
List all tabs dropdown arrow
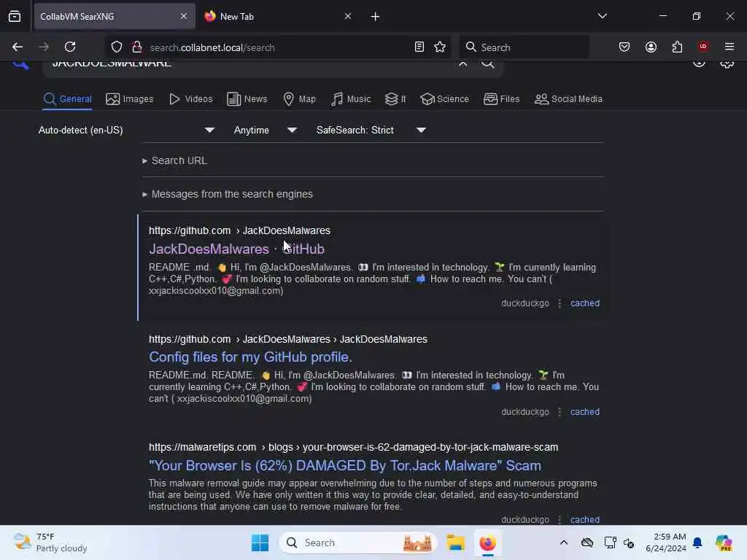[x=602, y=16]
